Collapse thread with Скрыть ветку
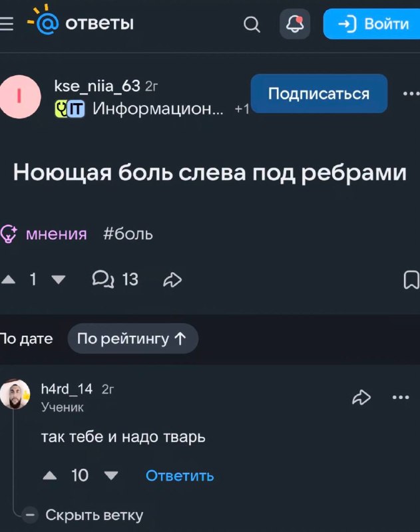This screenshot has width=420, height=532. pos(83,515)
